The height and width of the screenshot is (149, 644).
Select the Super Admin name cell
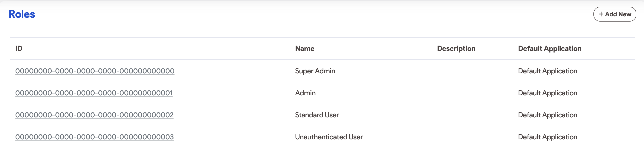click(315, 71)
